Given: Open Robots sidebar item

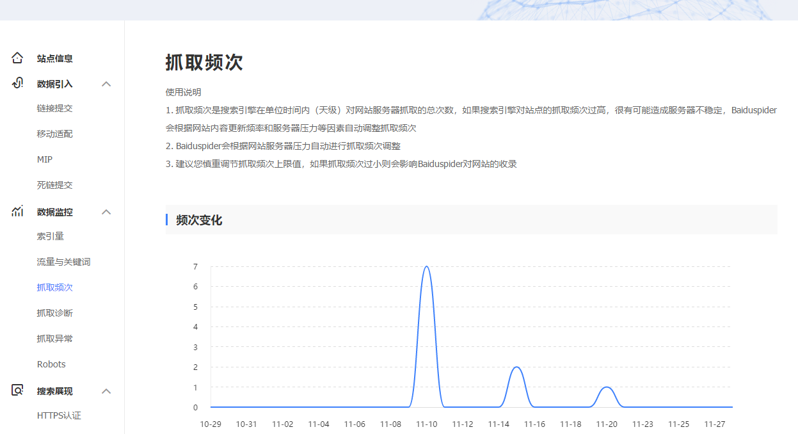Looking at the screenshot, I should point(51,364).
